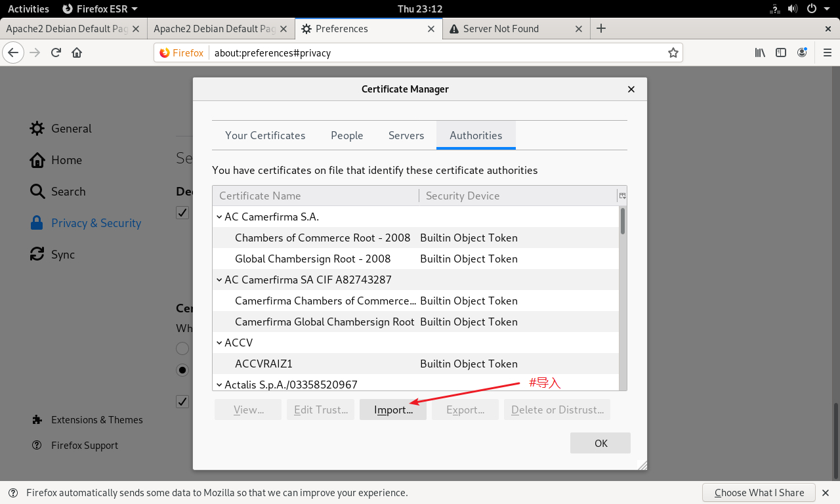Show sidebars icon in toolbar

(x=781, y=52)
